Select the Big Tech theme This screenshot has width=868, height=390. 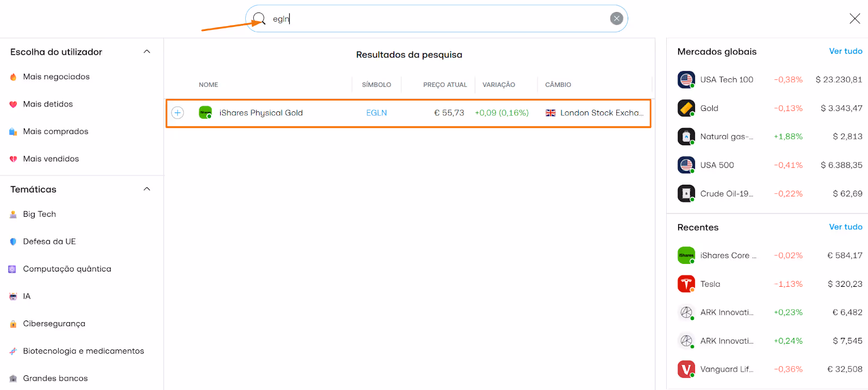40,214
